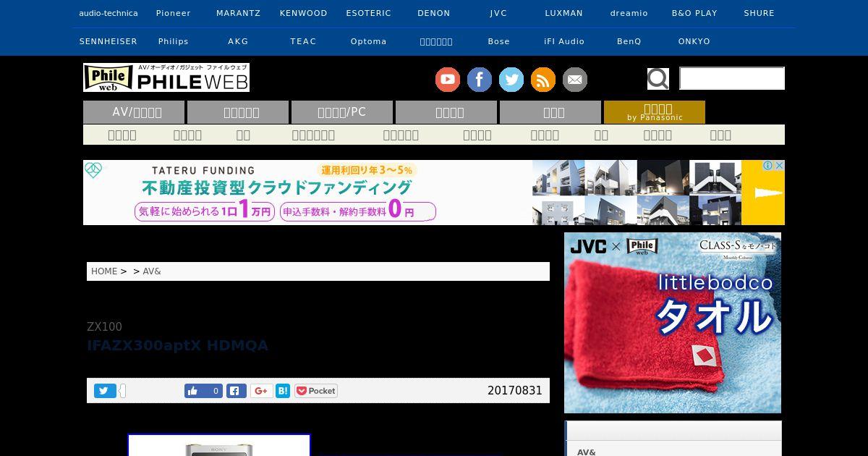Screen dimensions: 868x456
Task: Share article via the Facebook share icon
Action: (x=237, y=391)
